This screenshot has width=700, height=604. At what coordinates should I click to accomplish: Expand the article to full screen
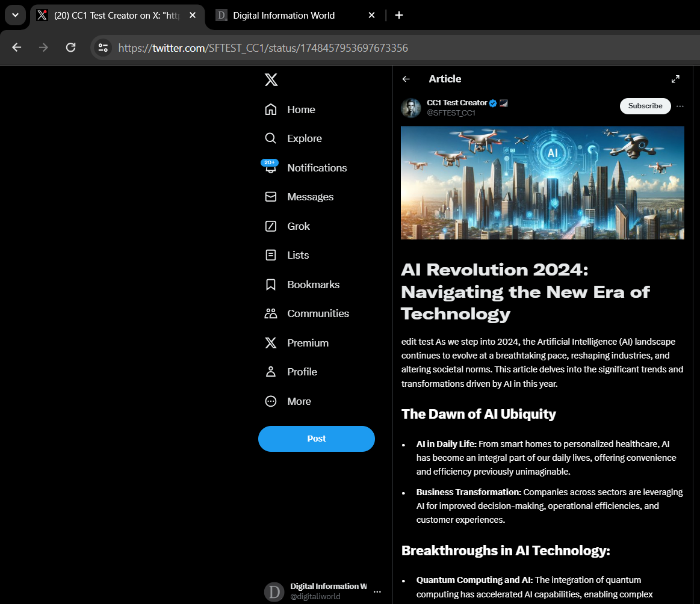[675, 79]
